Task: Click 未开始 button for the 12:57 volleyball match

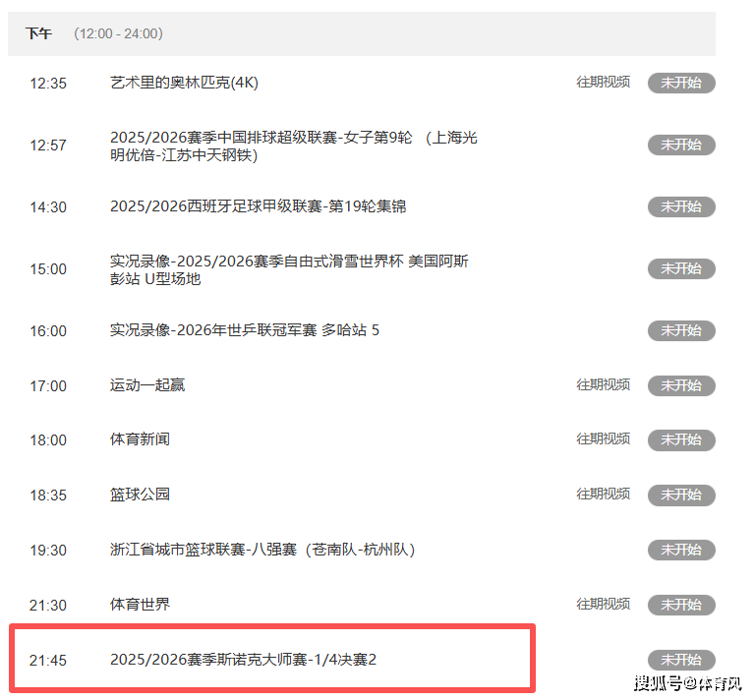Action: click(x=680, y=146)
